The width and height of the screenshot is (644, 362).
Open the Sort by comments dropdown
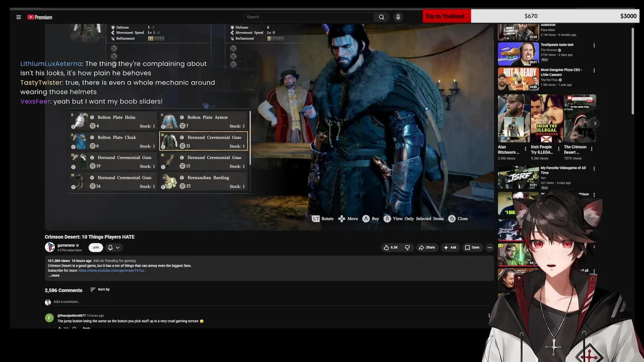(x=100, y=290)
